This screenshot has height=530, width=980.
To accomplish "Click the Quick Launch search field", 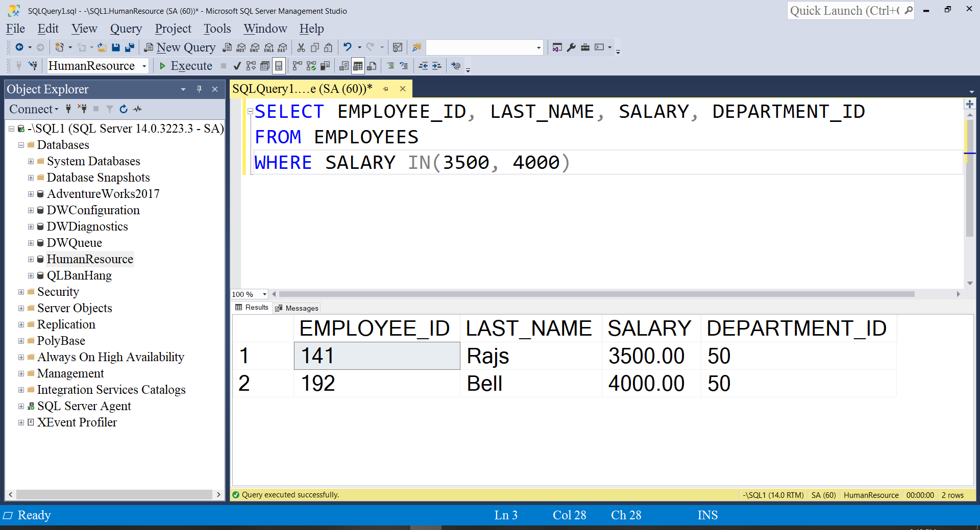I will click(845, 11).
